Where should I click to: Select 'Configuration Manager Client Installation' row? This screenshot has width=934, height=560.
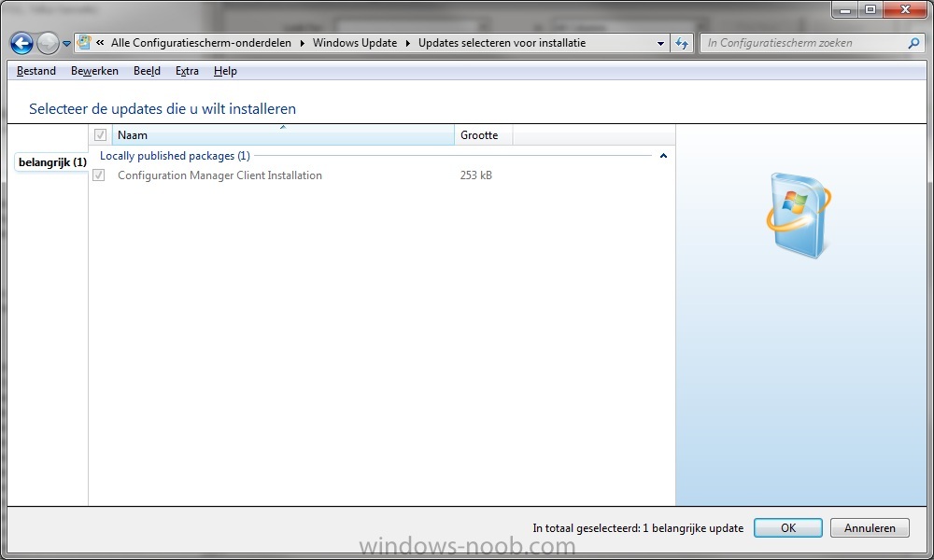pos(381,175)
